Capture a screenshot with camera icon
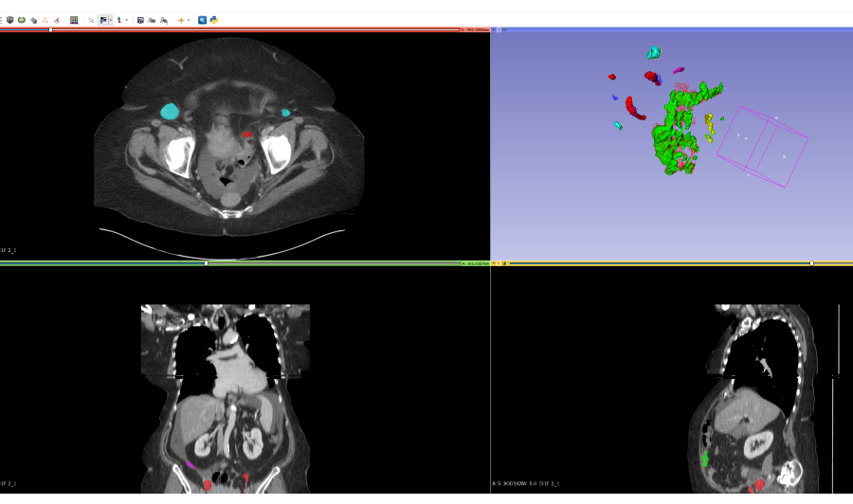The image size is (853, 504). tap(140, 20)
